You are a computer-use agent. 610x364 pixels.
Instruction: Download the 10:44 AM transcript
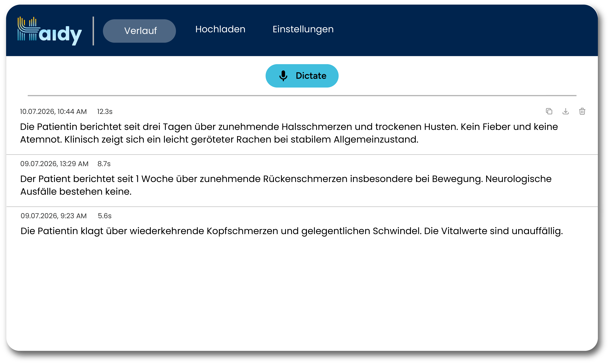pos(566,111)
